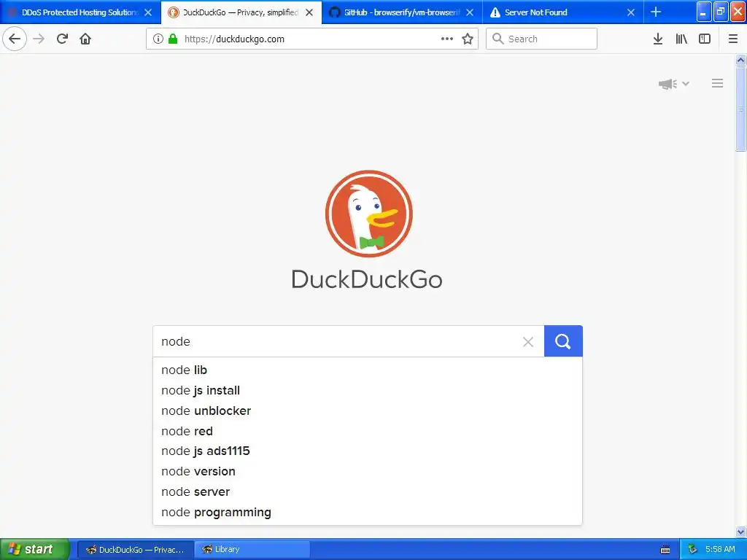Pick the 'node unblocker' suggestion

[368, 411]
